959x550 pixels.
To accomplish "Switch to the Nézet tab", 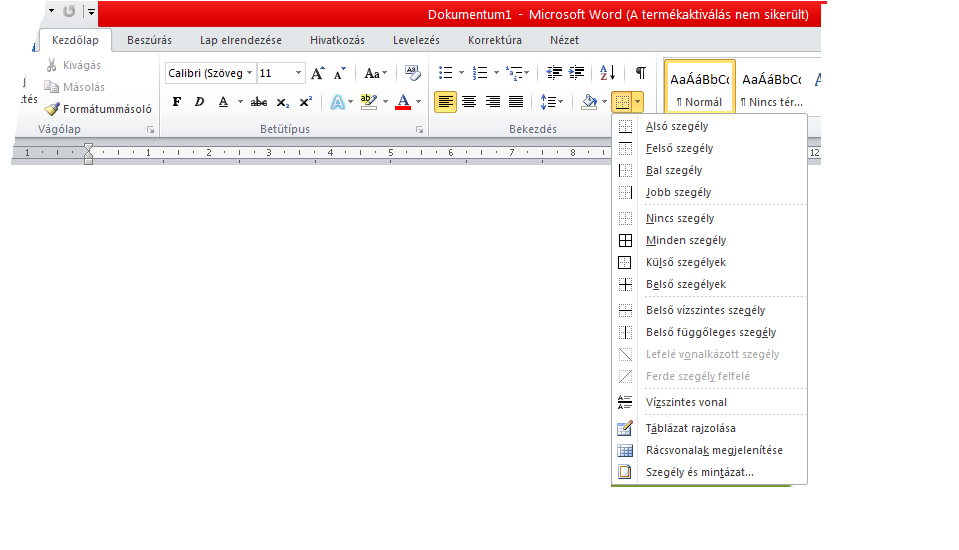I will pyautogui.click(x=564, y=40).
